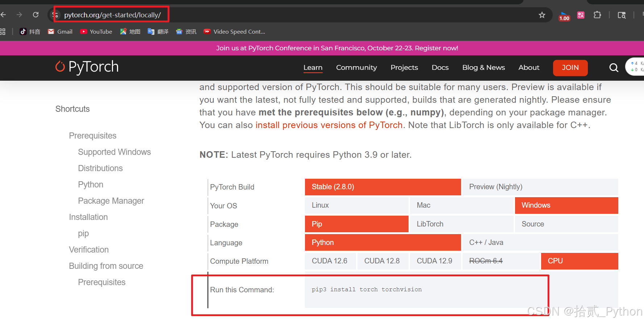Click the PyTorch Conference register banner
Image resolution: width=644 pixels, height=322 pixels.
pyautogui.click(x=337, y=48)
